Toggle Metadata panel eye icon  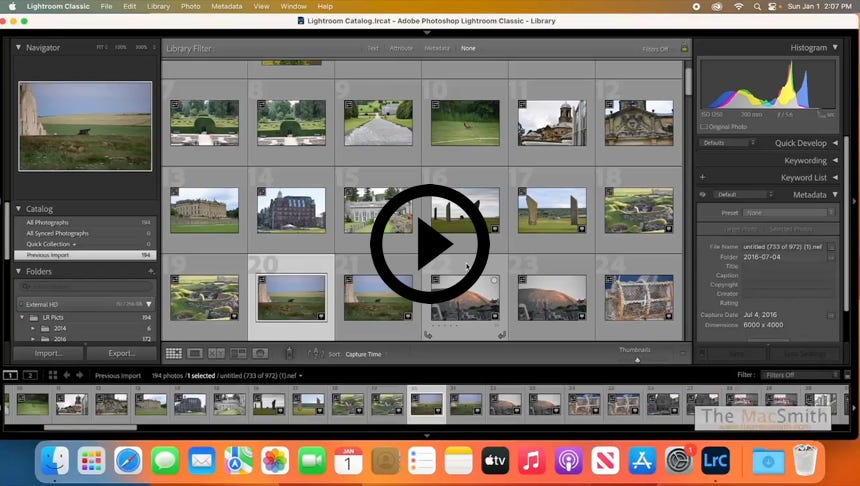pos(703,195)
